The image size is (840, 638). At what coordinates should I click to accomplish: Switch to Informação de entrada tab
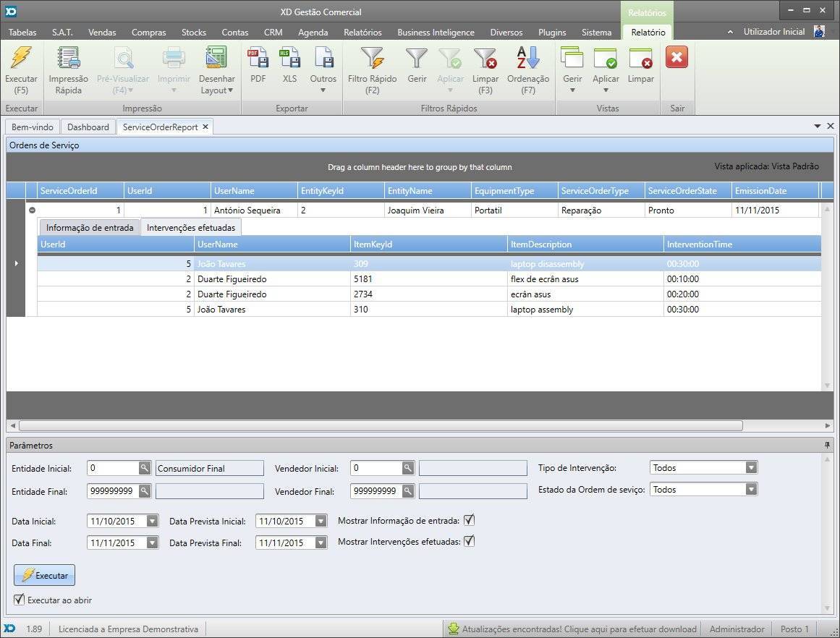click(x=90, y=228)
